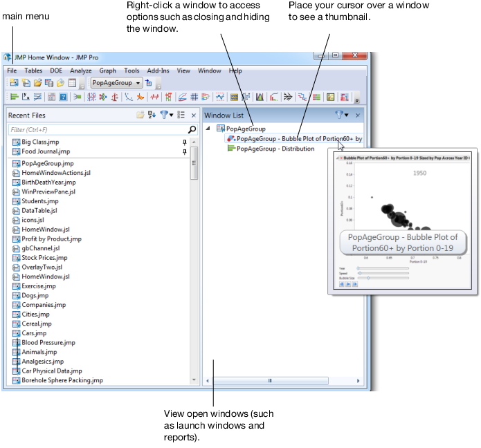Open Car Physical Data.jmp from Recent Files
Image resolution: width=481 pixels, height=448 pixels.
(x=47, y=371)
